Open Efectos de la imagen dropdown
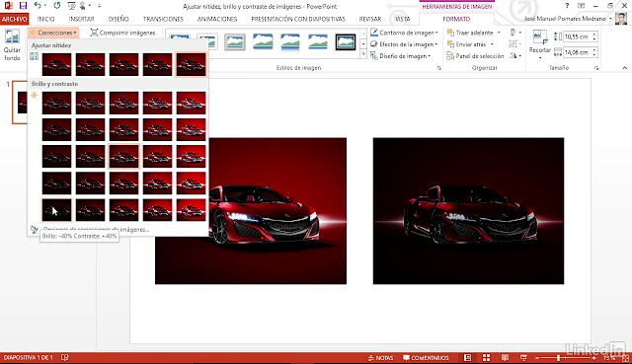Screen dimensions: 632x364 coord(404,44)
